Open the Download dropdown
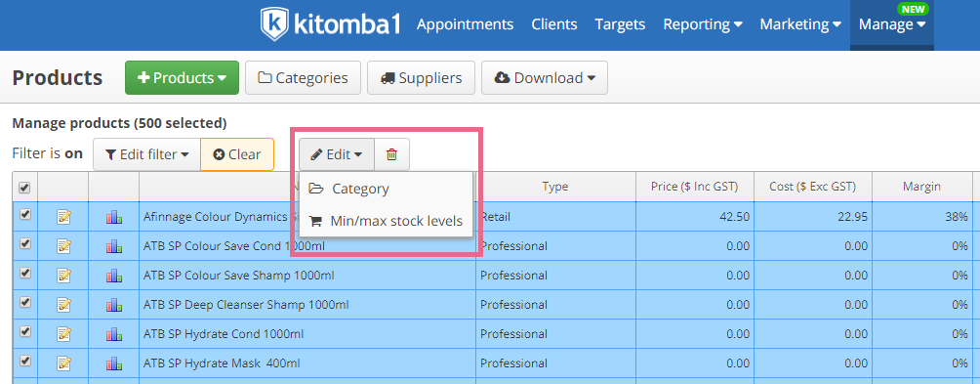 (545, 77)
